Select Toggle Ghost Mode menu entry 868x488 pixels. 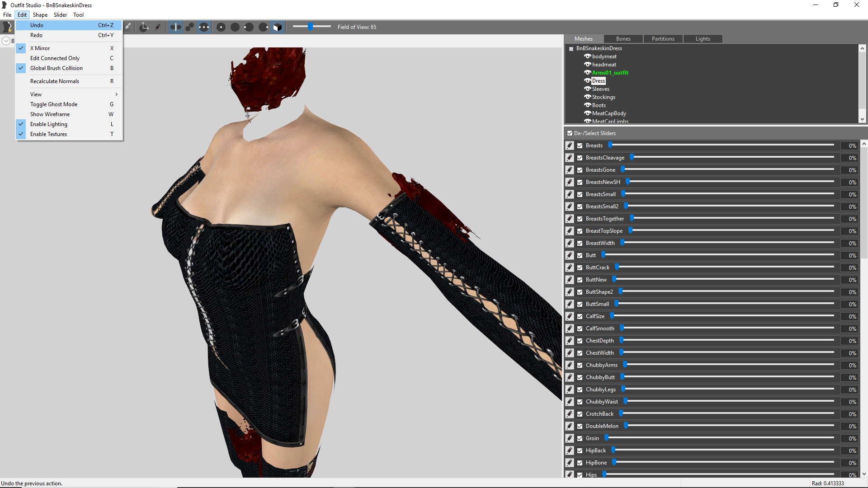pyautogui.click(x=69, y=104)
